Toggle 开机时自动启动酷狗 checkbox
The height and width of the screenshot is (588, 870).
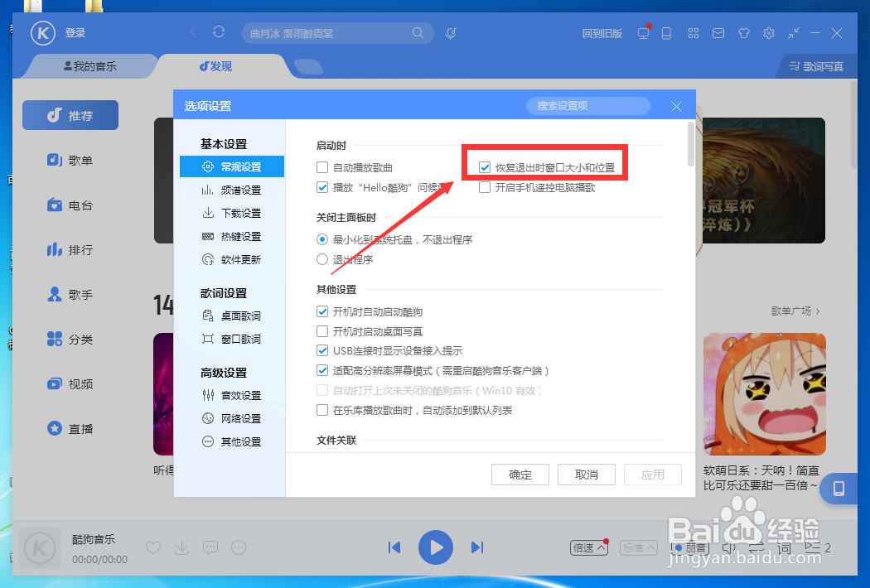pyautogui.click(x=321, y=311)
